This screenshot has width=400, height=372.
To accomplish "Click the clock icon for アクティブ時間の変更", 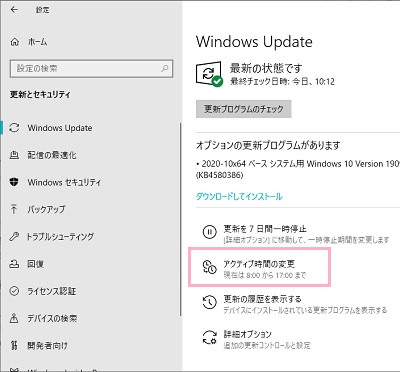I will pyautogui.click(x=209, y=267).
